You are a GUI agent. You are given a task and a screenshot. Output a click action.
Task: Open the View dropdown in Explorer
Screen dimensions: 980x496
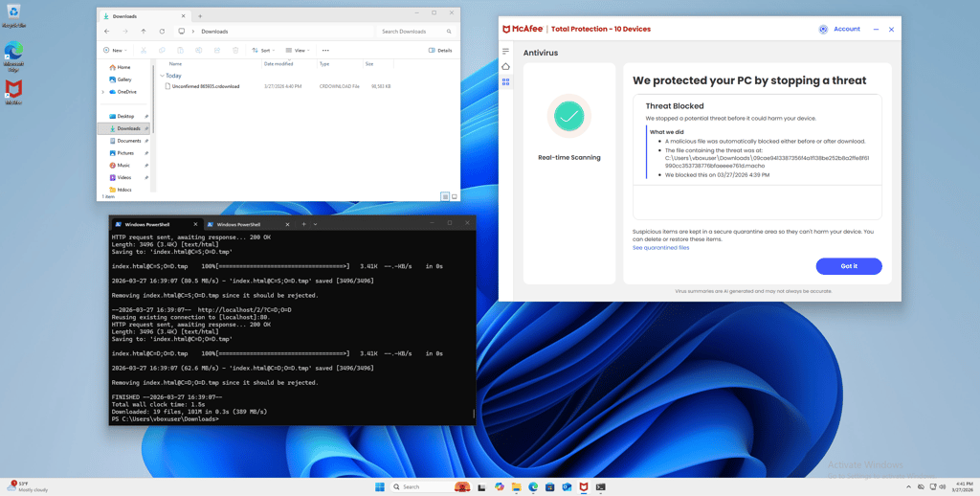[298, 50]
